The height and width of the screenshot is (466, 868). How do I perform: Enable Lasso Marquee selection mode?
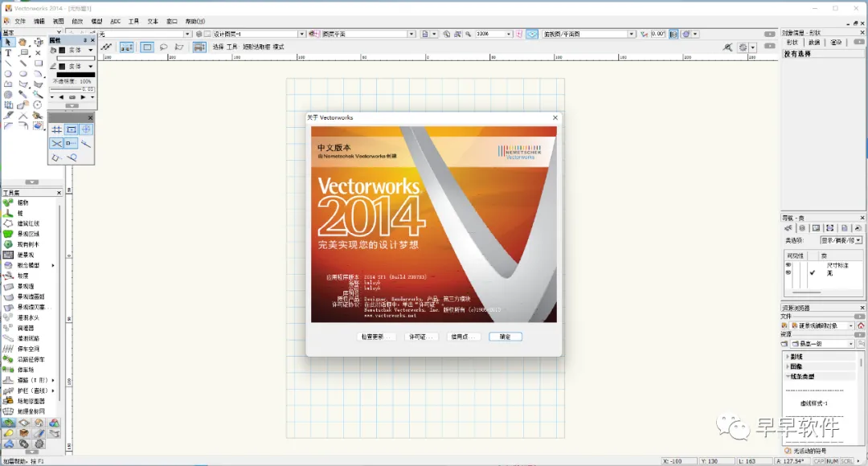pyautogui.click(x=163, y=47)
